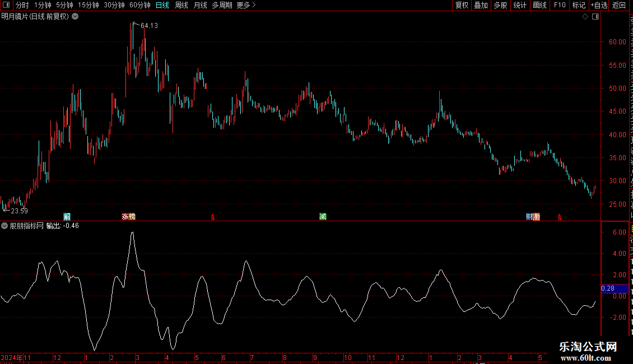633x364 pixels.
Task: Open dropdown beside 明月镜片 chart title
Action: click(x=75, y=17)
